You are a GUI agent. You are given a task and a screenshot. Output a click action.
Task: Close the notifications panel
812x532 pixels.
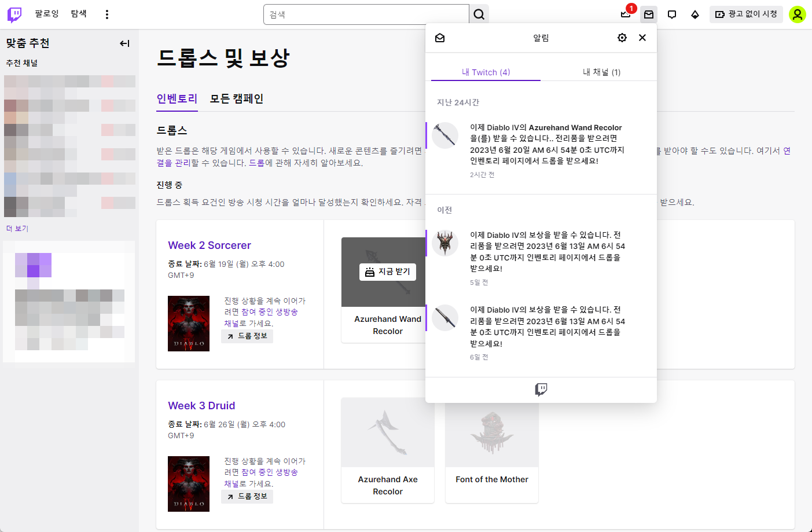(642, 38)
